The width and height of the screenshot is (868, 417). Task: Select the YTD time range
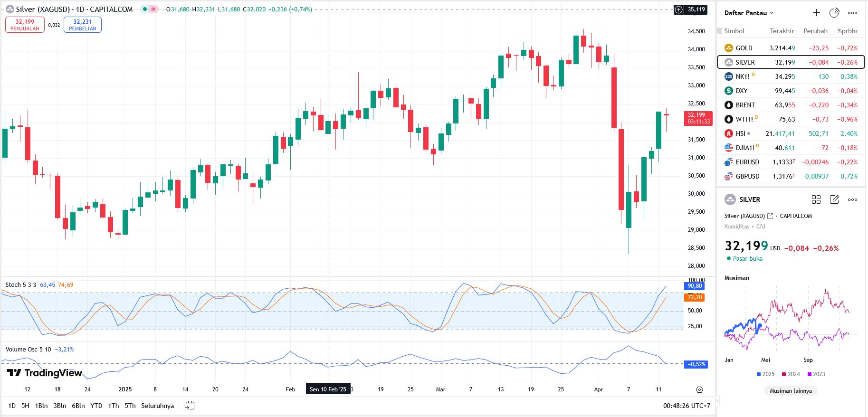(96, 406)
